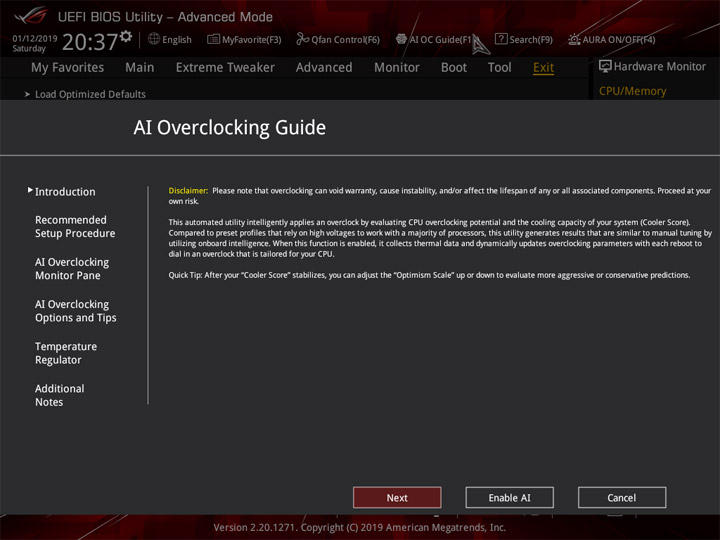Click the Quick Tip paragraph
This screenshot has width=720, height=540.
point(429,275)
